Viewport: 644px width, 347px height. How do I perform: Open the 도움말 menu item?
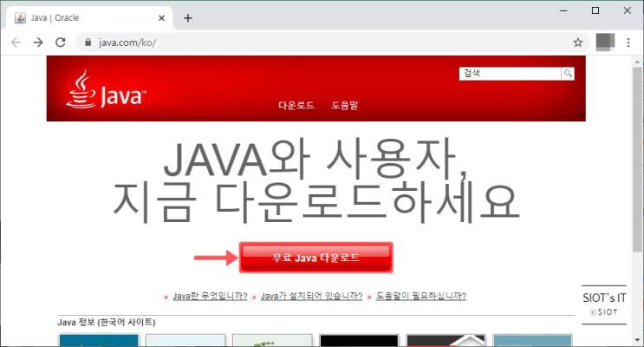coord(345,105)
